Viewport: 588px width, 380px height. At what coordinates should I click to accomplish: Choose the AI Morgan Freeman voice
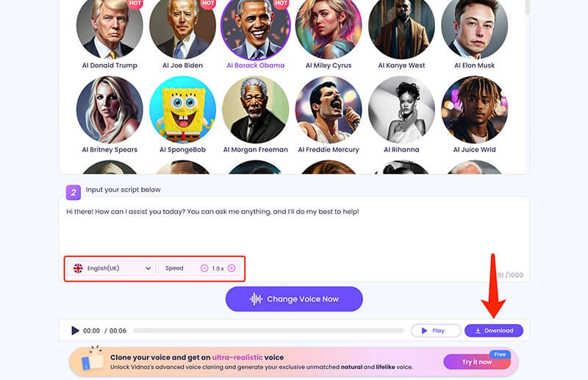click(255, 110)
